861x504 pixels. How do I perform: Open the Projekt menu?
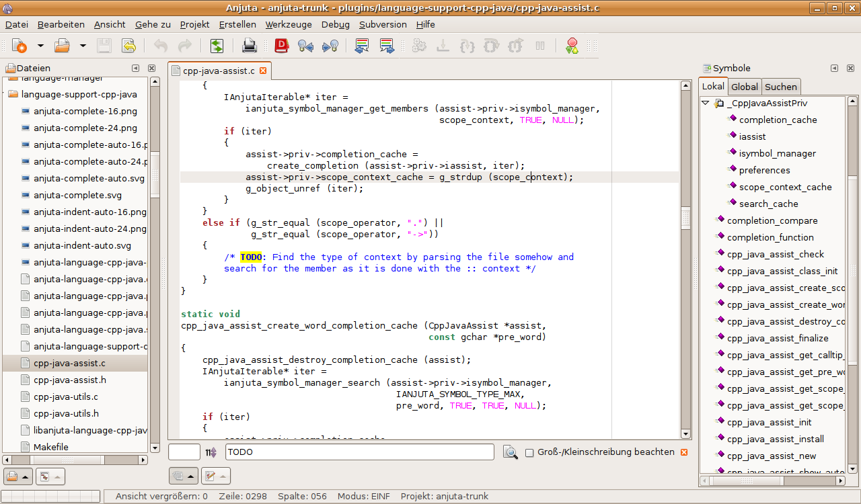(x=194, y=24)
